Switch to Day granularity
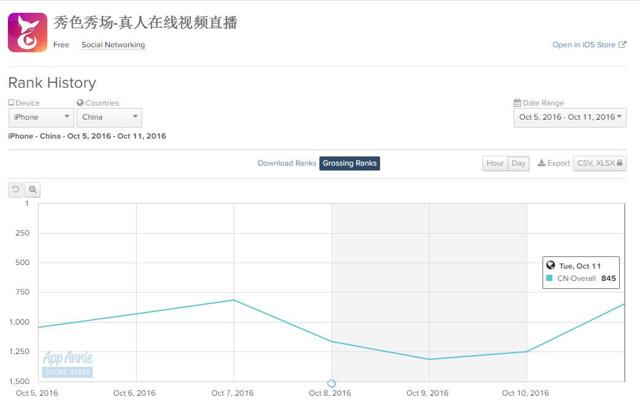The height and width of the screenshot is (403, 640). [x=518, y=163]
